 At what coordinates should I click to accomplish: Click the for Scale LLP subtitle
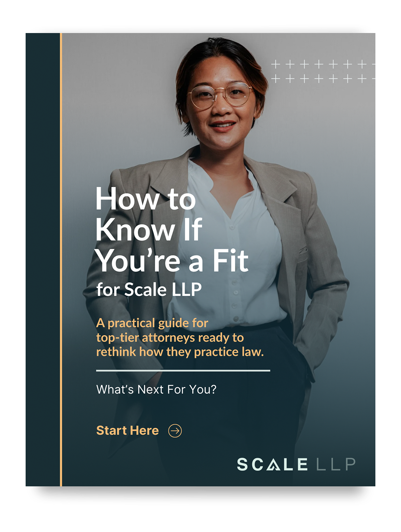click(149, 290)
